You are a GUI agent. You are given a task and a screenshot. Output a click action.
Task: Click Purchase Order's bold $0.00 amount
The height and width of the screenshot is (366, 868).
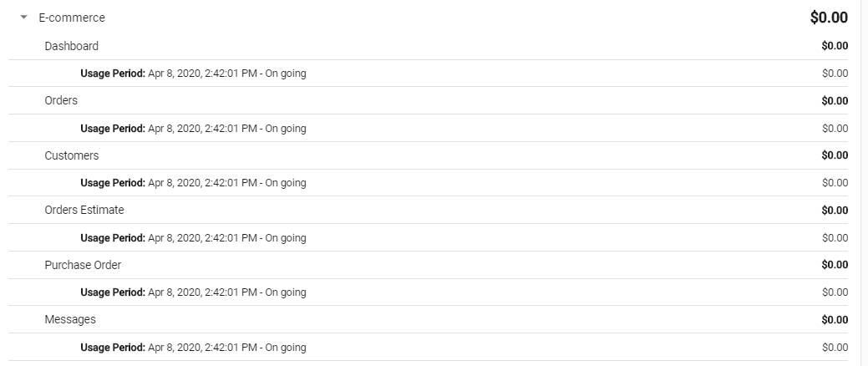835,265
